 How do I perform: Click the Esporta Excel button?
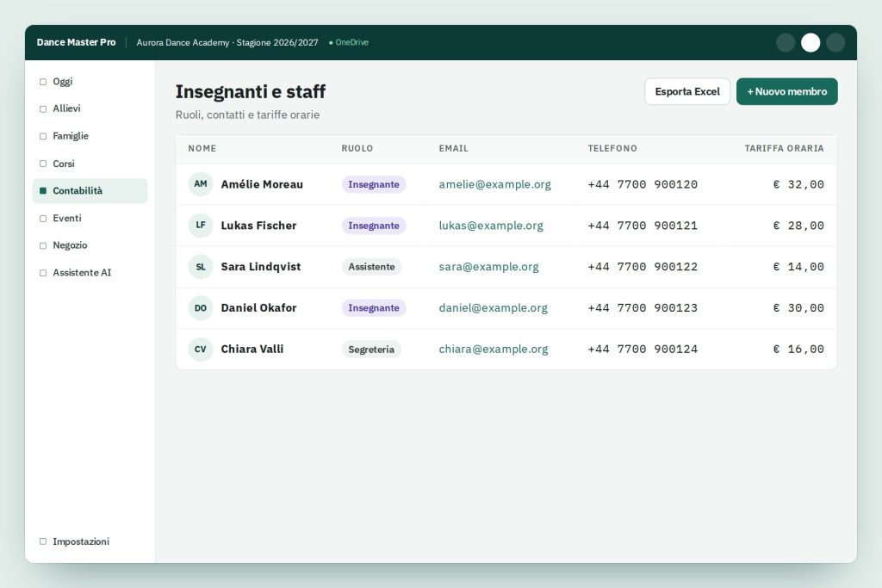coord(687,91)
